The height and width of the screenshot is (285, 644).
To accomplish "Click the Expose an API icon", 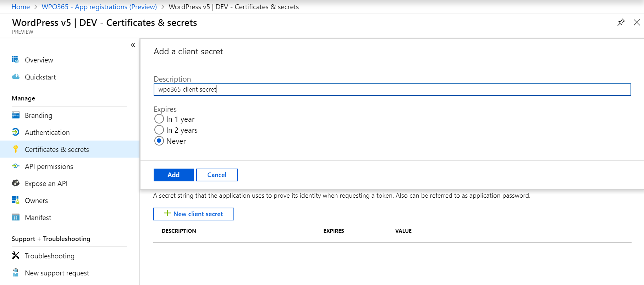I will 16,183.
